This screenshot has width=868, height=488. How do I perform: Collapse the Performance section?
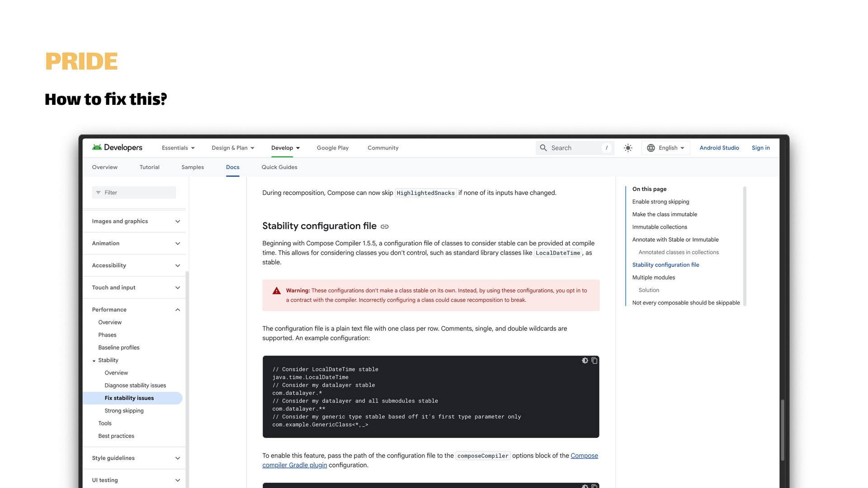178,310
